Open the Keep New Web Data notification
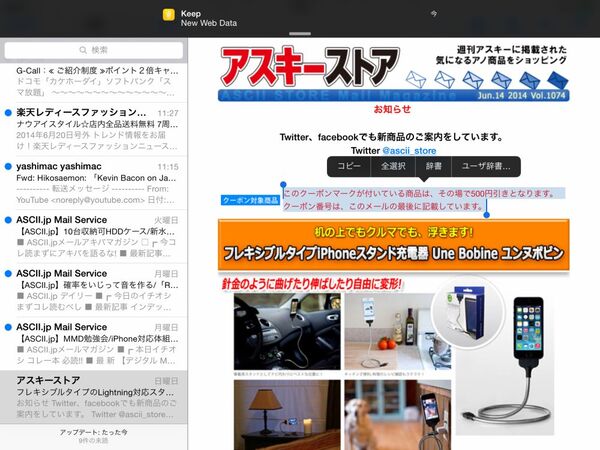This screenshot has height=450, width=600. point(300,18)
